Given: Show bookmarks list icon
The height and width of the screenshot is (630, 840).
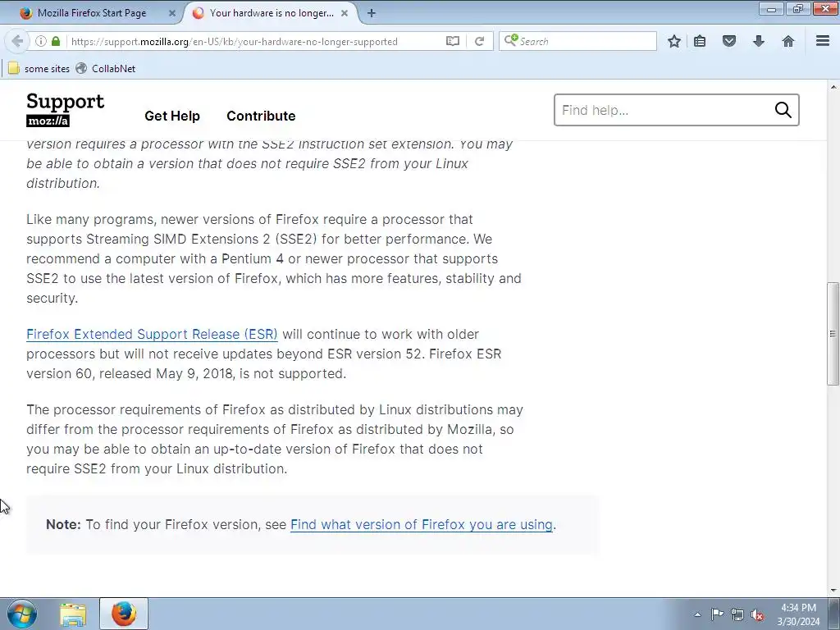Looking at the screenshot, I should point(700,41).
